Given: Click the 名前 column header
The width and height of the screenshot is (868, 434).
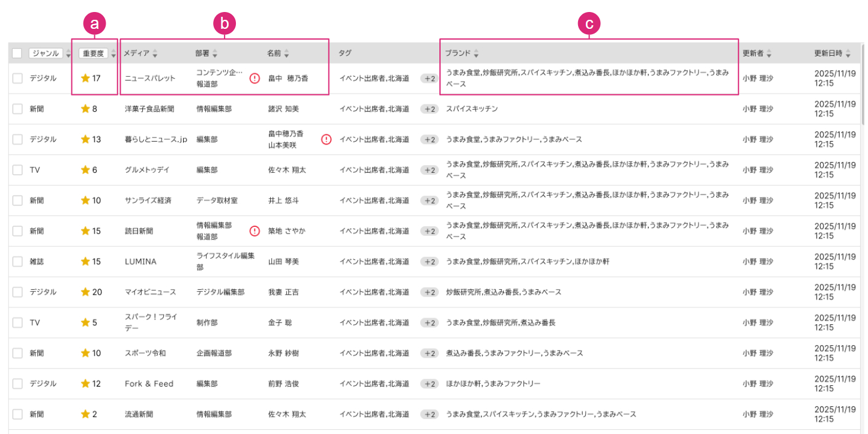Looking at the screenshot, I should click(274, 53).
